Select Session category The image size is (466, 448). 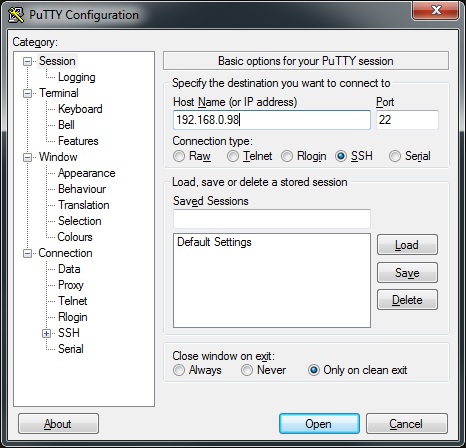tap(57, 61)
